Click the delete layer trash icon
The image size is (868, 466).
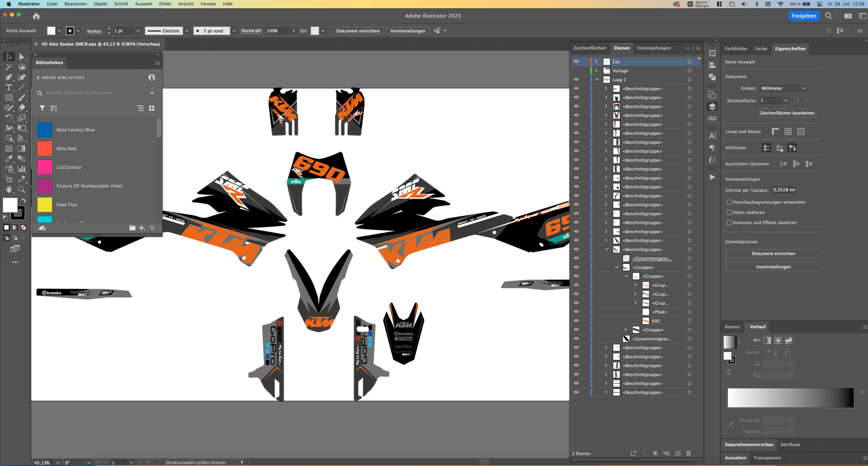(x=688, y=453)
